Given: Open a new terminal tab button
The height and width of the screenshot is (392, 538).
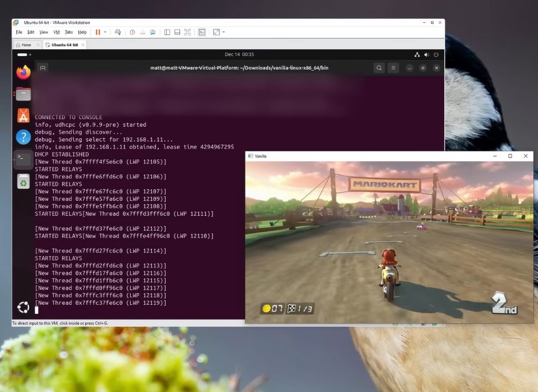Looking at the screenshot, I should pos(43,68).
